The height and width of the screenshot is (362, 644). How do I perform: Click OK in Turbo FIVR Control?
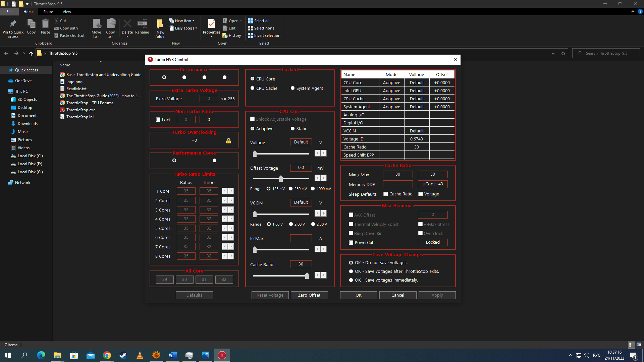[x=359, y=295]
